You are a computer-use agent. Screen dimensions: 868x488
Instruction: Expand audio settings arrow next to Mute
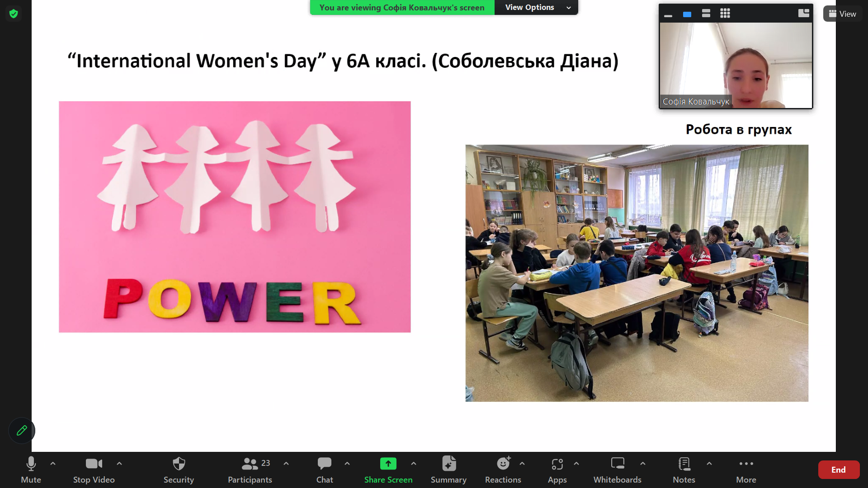point(53,464)
